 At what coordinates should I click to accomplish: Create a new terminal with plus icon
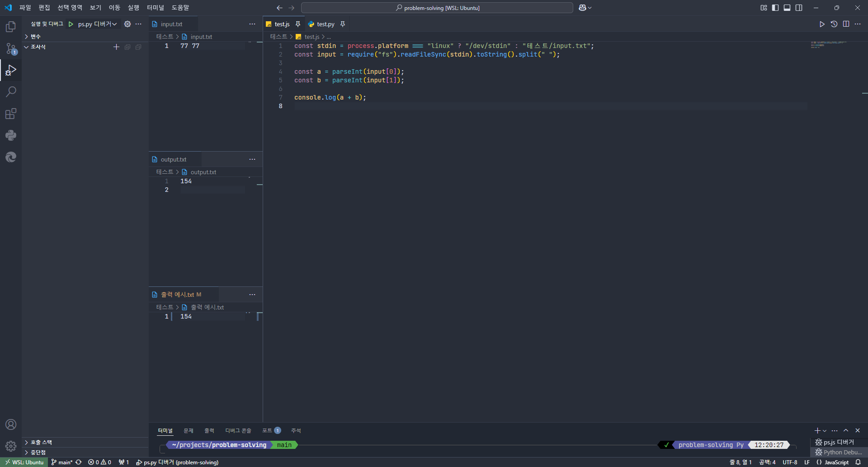(x=817, y=430)
